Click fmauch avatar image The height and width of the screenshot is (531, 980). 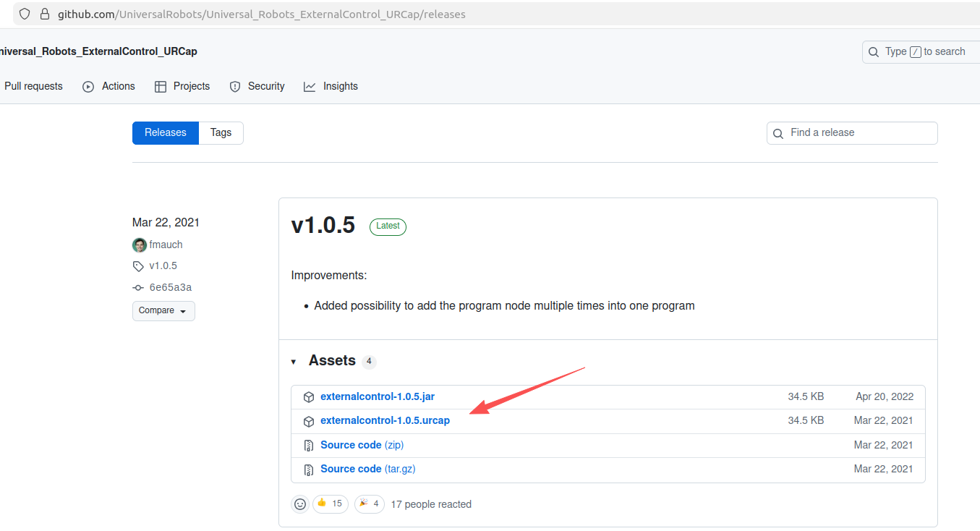click(140, 245)
